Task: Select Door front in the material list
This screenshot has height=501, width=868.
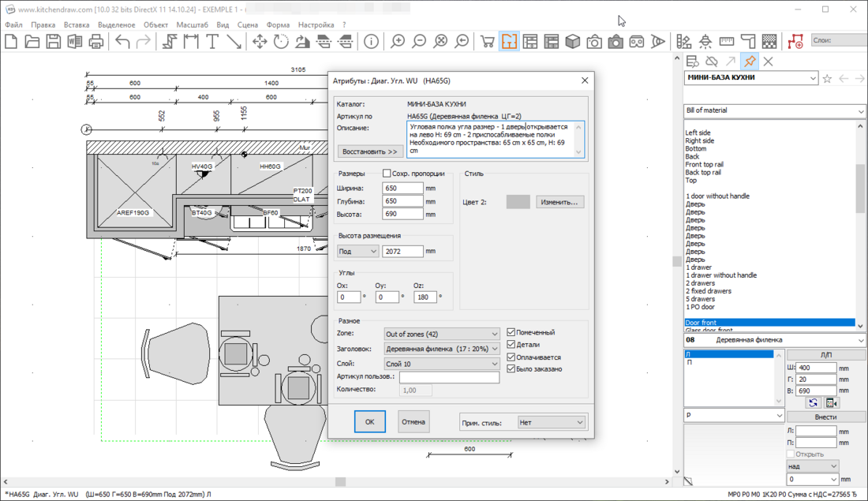Action: 769,323
